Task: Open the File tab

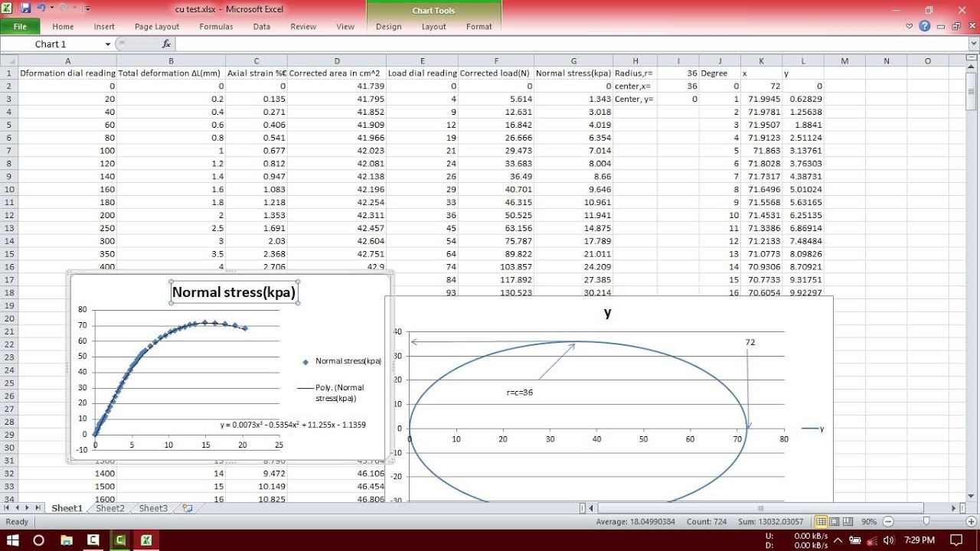Action: click(20, 26)
